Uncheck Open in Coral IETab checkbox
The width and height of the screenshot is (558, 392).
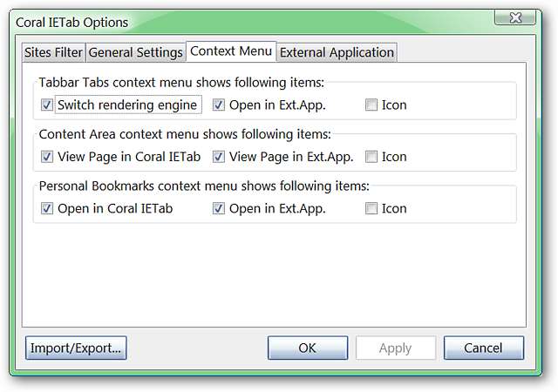click(46, 208)
